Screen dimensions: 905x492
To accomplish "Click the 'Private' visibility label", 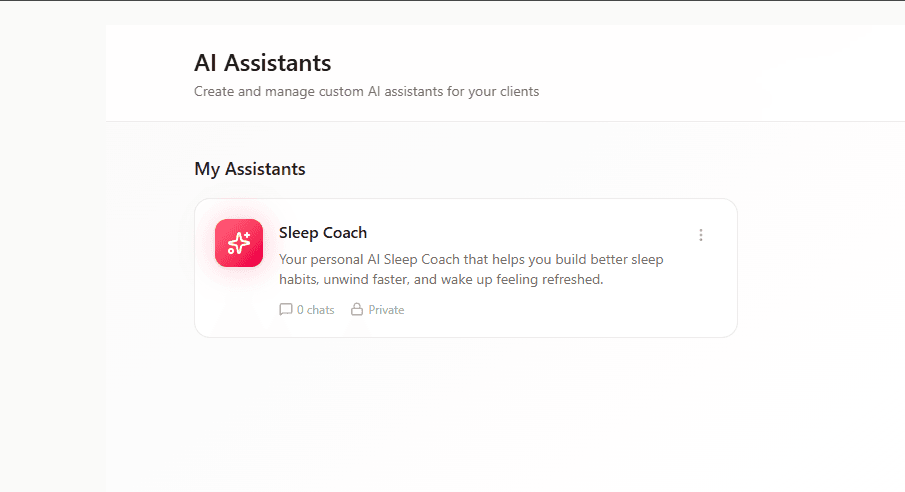I will click(x=386, y=310).
